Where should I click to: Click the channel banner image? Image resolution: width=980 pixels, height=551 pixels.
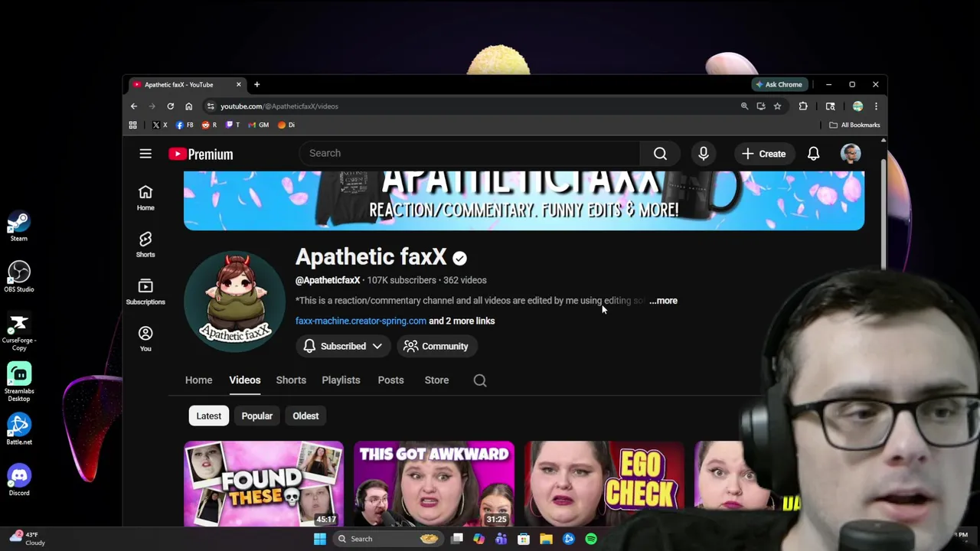524,201
